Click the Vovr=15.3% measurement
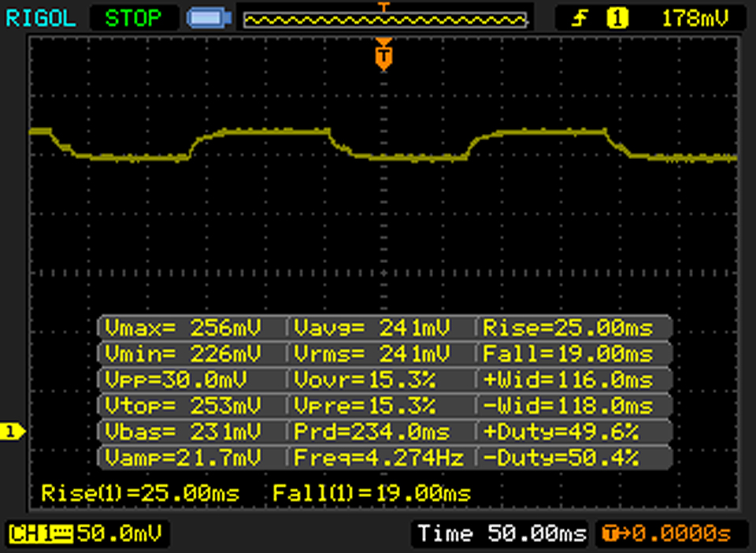756x553 pixels. 365,380
